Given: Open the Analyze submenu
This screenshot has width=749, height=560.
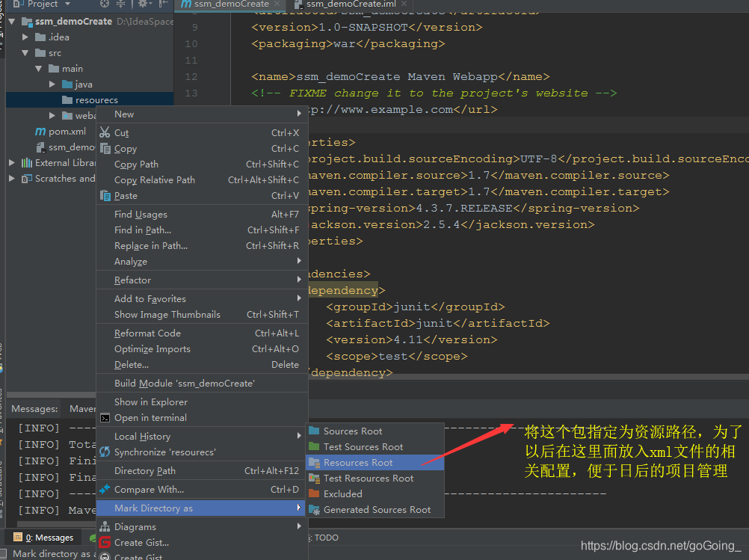Looking at the screenshot, I should tap(202, 262).
